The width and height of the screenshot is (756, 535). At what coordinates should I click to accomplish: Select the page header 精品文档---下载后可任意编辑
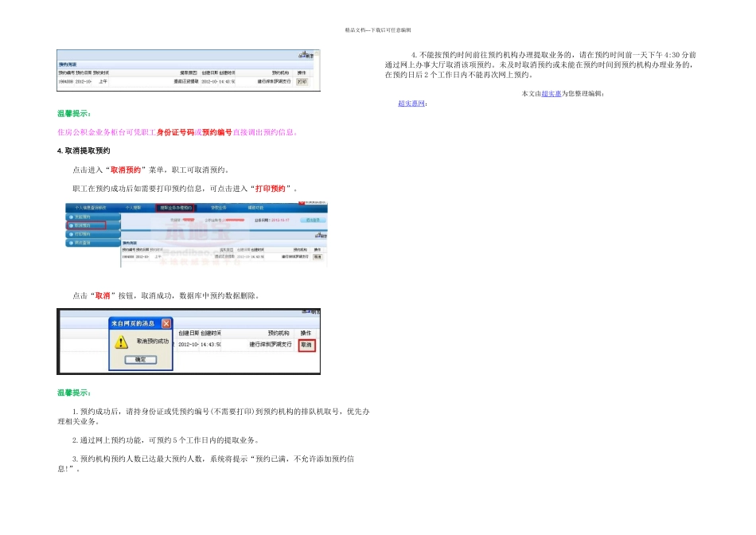[x=377, y=30]
